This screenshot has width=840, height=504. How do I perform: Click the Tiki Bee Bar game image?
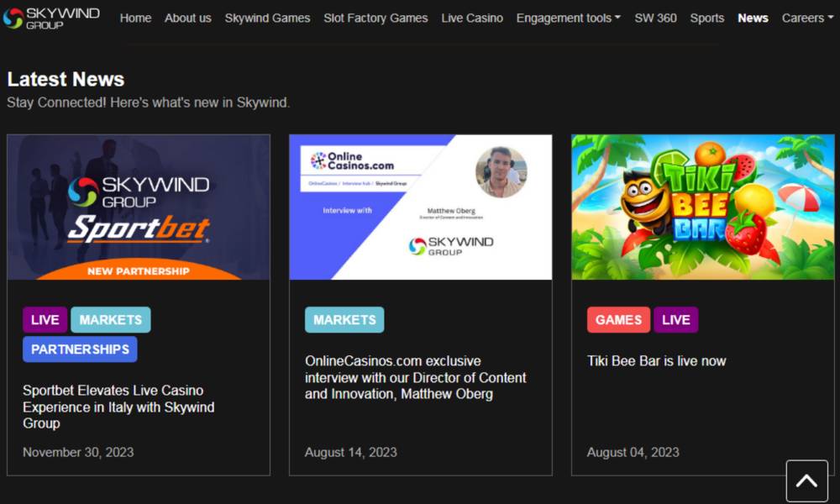click(703, 207)
